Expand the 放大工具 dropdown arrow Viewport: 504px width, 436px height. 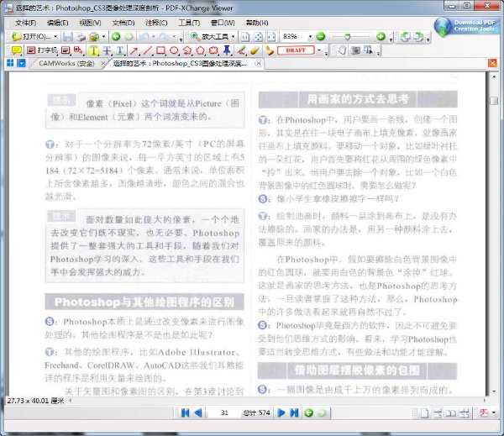pyautogui.click(x=233, y=36)
